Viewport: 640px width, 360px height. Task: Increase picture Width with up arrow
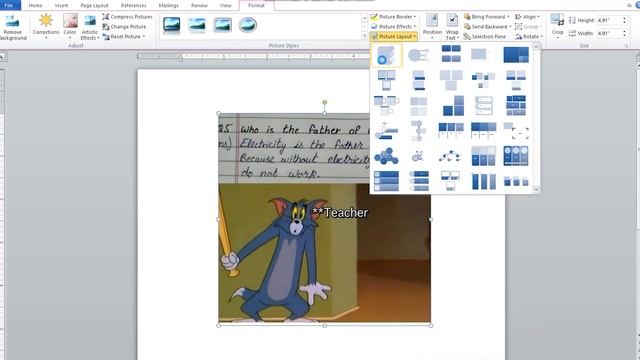point(624,31)
